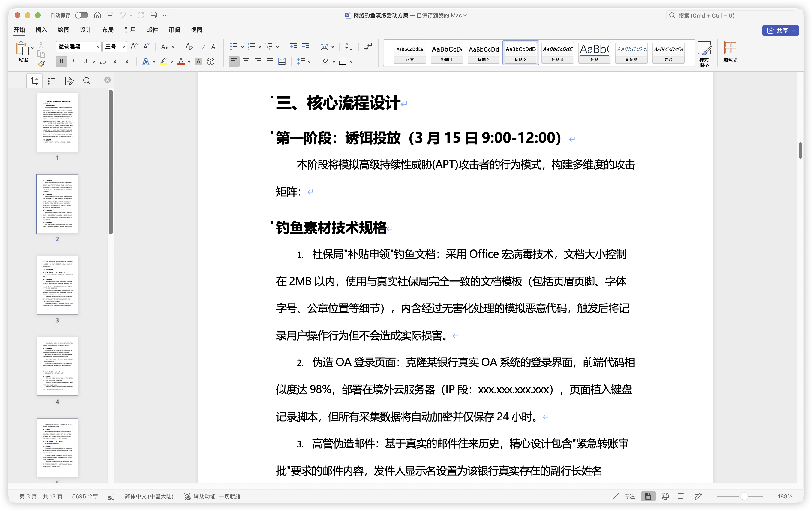Click the Print icon in title bar

153,15
